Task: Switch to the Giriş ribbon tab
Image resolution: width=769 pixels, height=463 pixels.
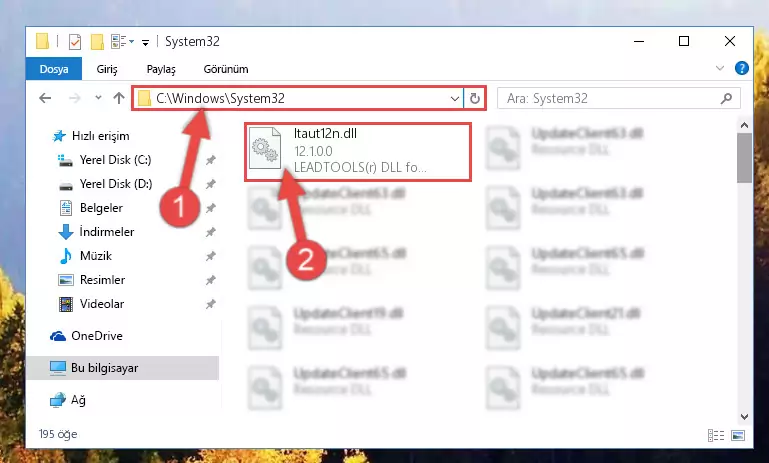Action: (107, 69)
